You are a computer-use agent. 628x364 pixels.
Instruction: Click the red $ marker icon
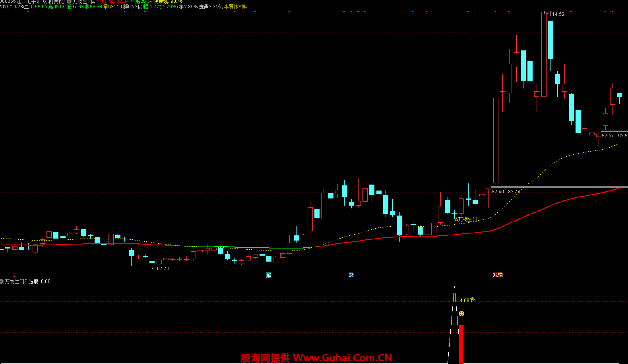[14, 275]
